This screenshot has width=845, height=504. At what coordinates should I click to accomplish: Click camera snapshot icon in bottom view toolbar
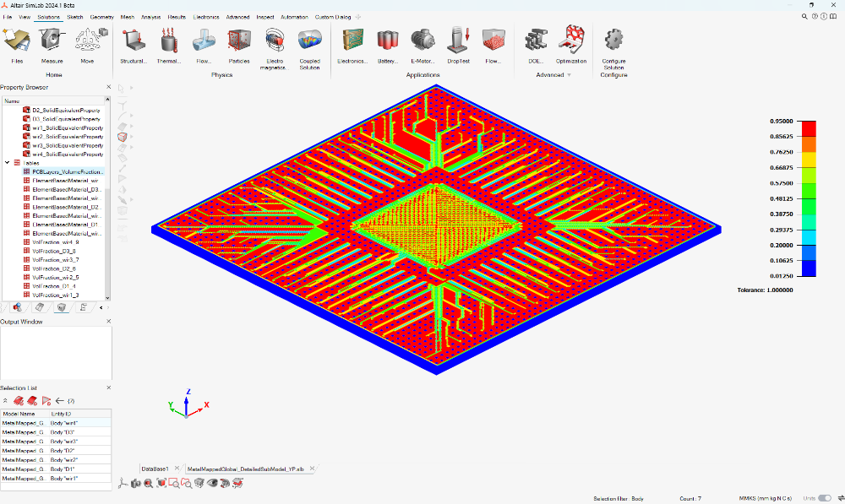(136, 484)
